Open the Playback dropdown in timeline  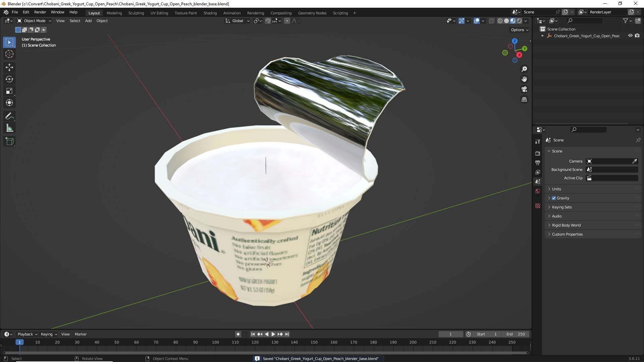click(27, 334)
